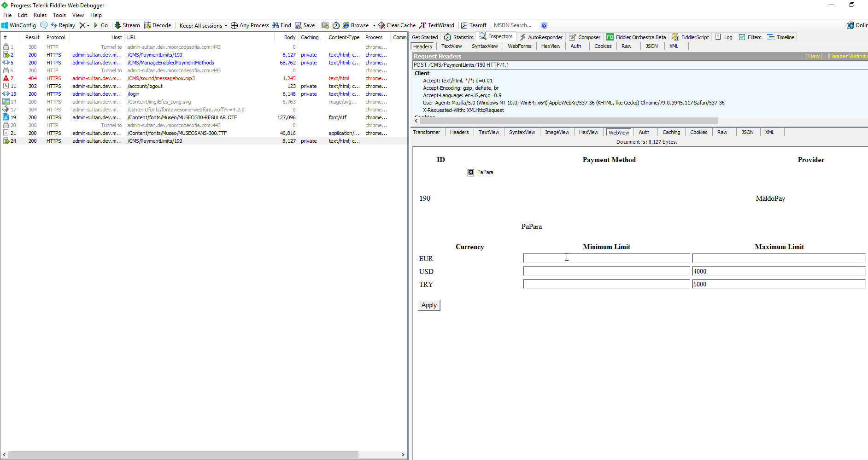Click the Clear Cache button
The height and width of the screenshot is (460, 868).
397,25
